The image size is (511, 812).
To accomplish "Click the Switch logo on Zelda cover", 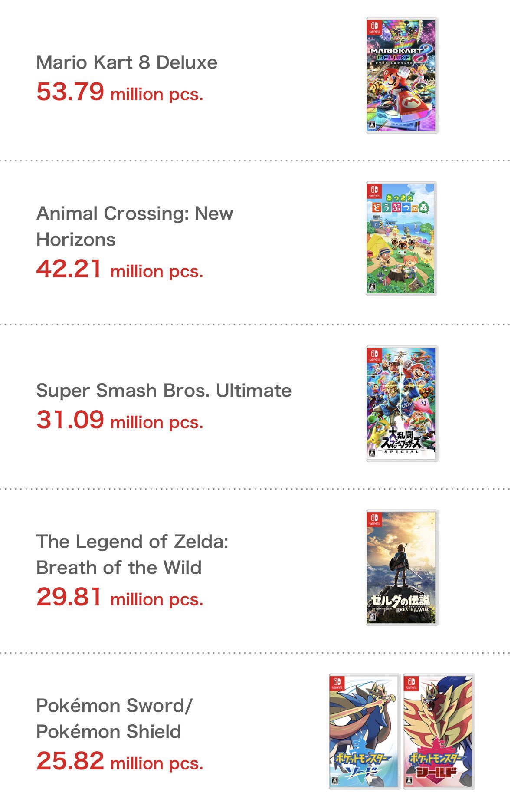I will (374, 519).
